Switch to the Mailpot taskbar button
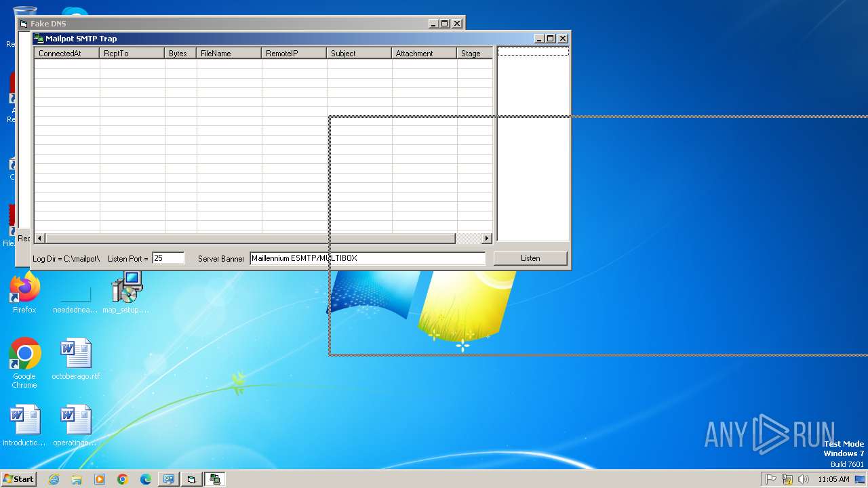The image size is (868, 488). [x=215, y=479]
